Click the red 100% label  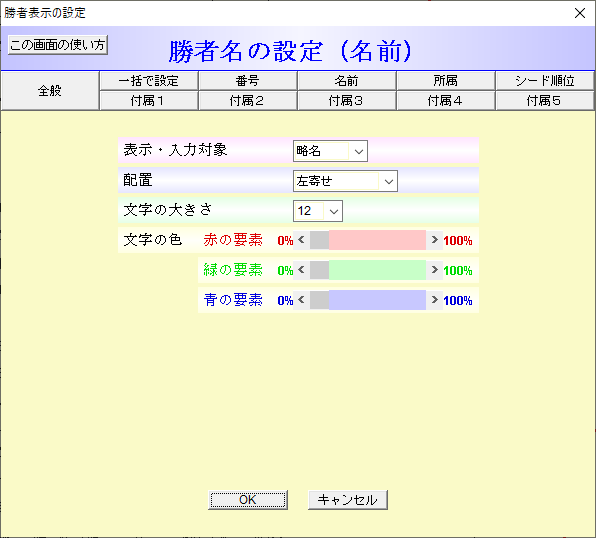tap(458, 240)
